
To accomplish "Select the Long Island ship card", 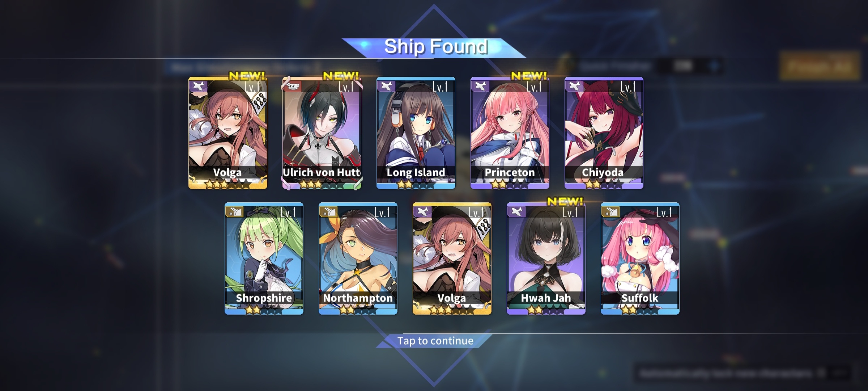I will 416,133.
